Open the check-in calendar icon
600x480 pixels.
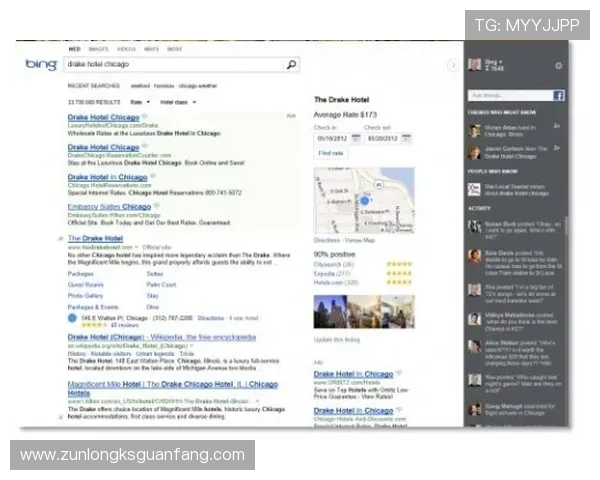click(356, 138)
